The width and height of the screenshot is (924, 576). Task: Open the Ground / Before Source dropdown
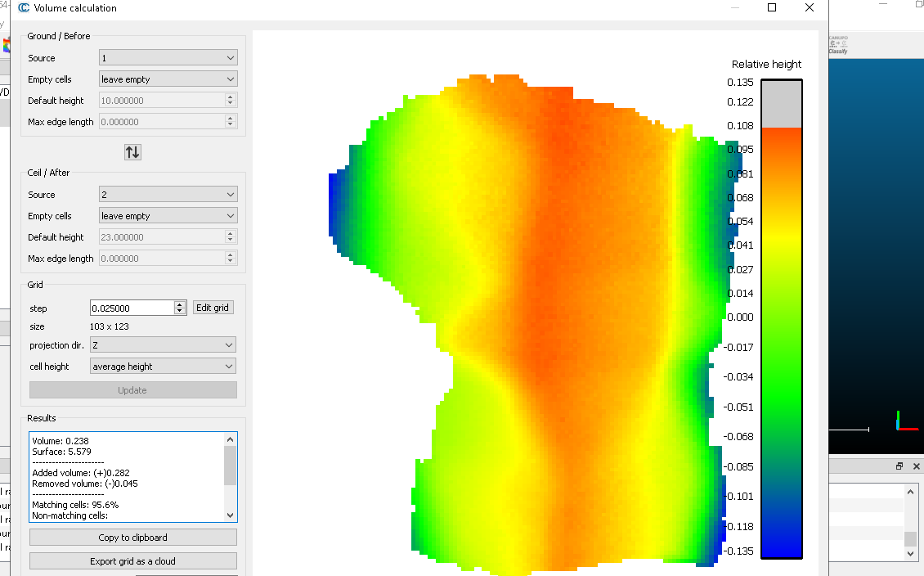pos(168,58)
